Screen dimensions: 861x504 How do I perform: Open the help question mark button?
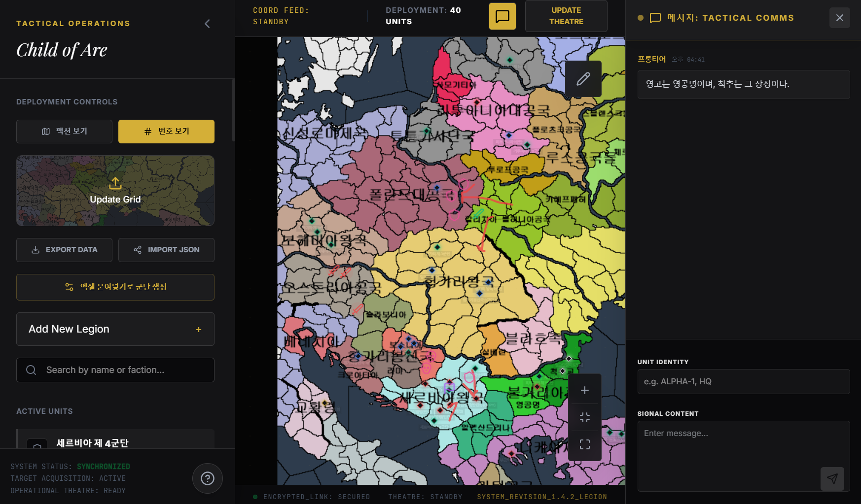(x=208, y=478)
